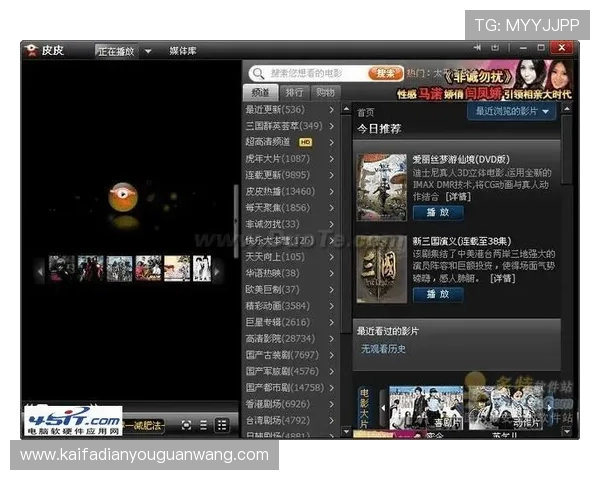Click right panel vertical scrollbar thumb

pos(567,150)
